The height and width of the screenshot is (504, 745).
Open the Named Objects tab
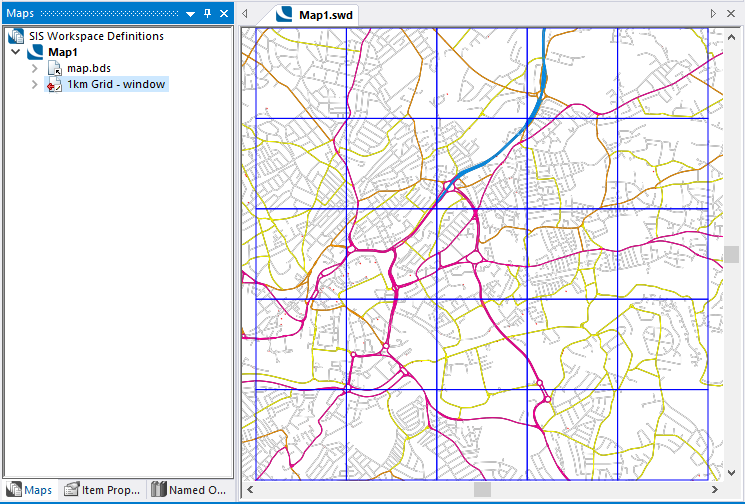(190, 490)
